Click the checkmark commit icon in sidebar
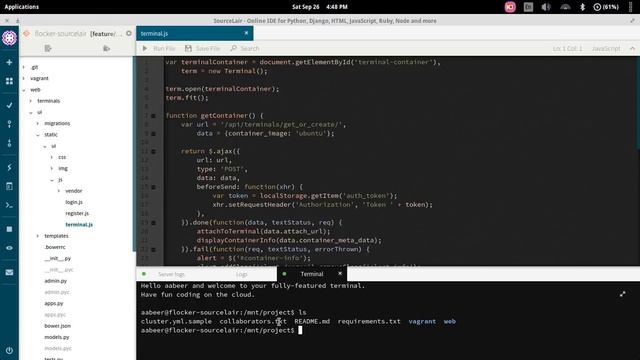 9,105
